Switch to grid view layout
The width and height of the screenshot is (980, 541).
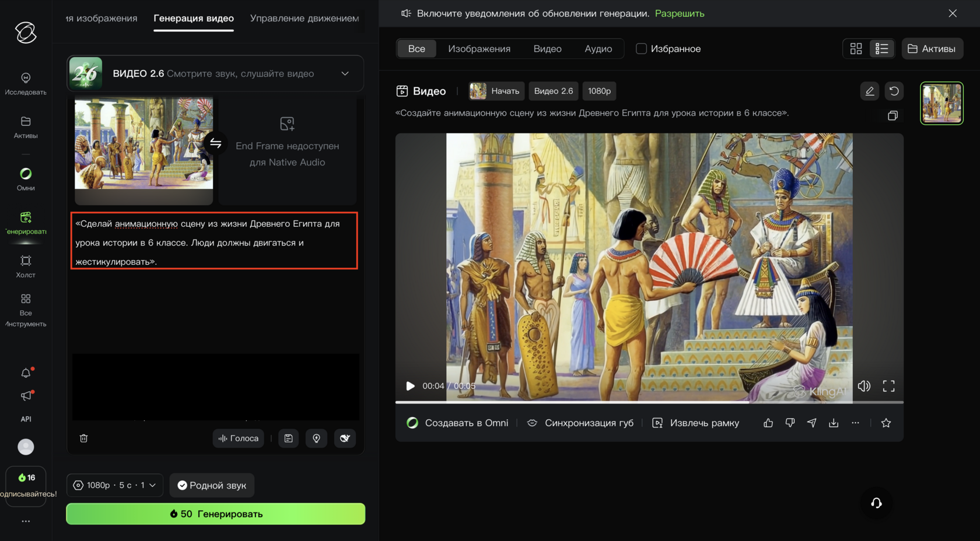click(856, 49)
